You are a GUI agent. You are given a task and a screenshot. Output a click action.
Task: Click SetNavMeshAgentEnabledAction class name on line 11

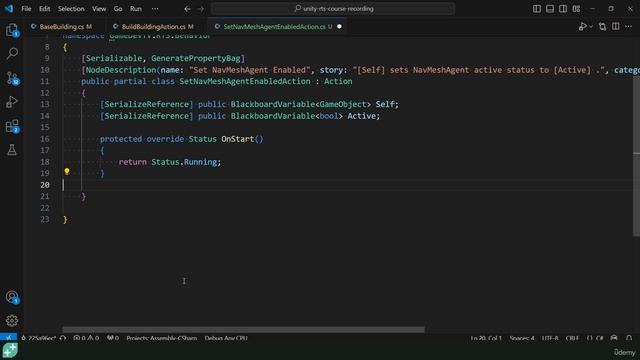[245, 81]
